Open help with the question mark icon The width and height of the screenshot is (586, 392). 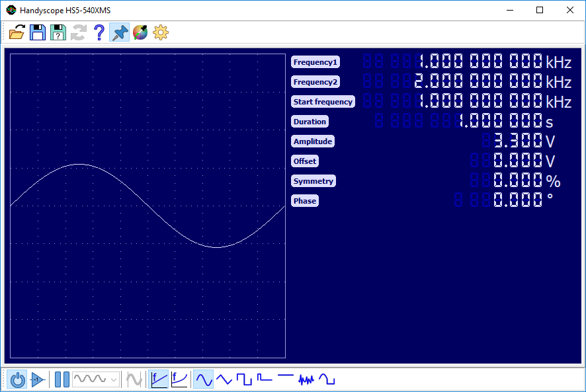pos(99,32)
